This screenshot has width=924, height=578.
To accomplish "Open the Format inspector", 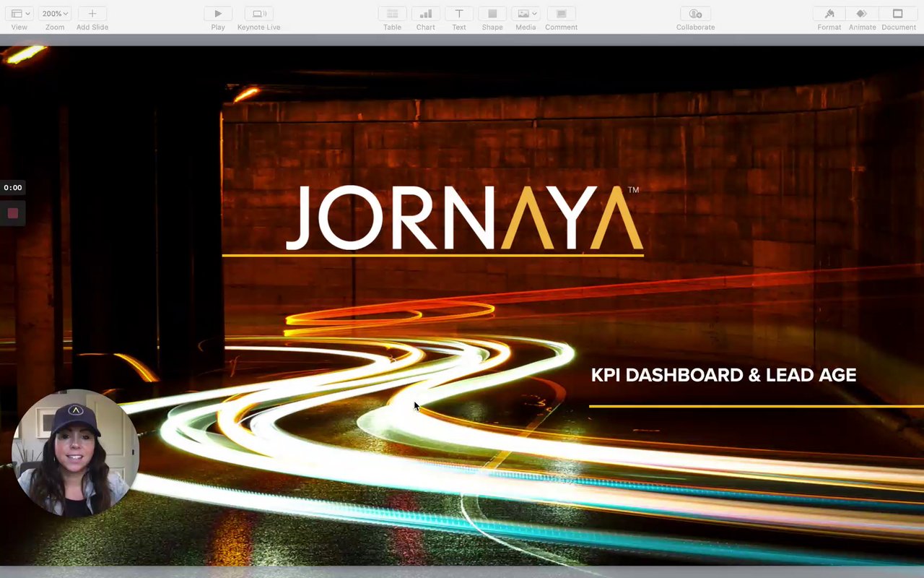I will coord(829,14).
